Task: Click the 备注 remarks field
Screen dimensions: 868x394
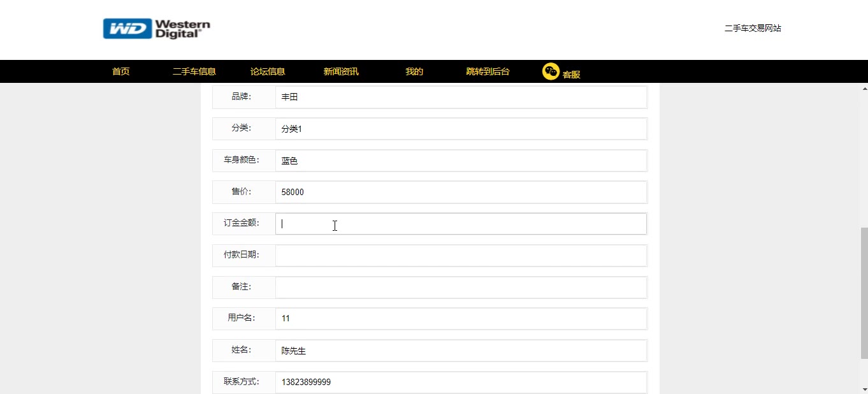Action: [x=461, y=287]
